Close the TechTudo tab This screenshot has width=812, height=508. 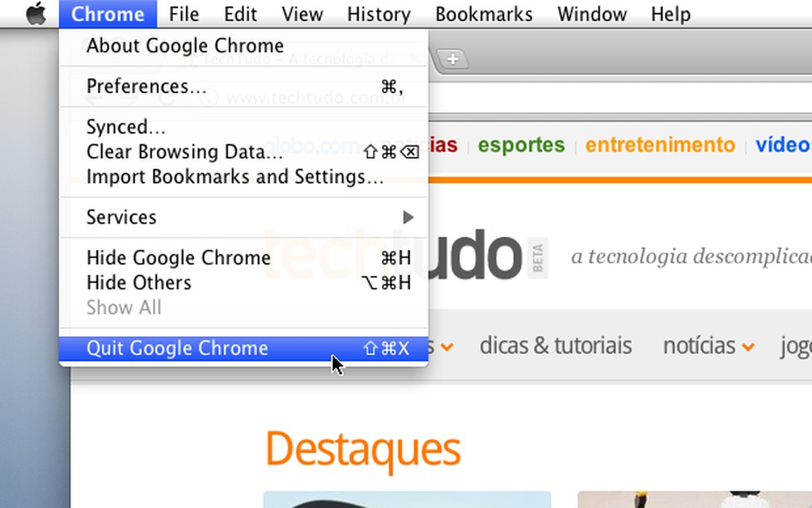pos(415,60)
